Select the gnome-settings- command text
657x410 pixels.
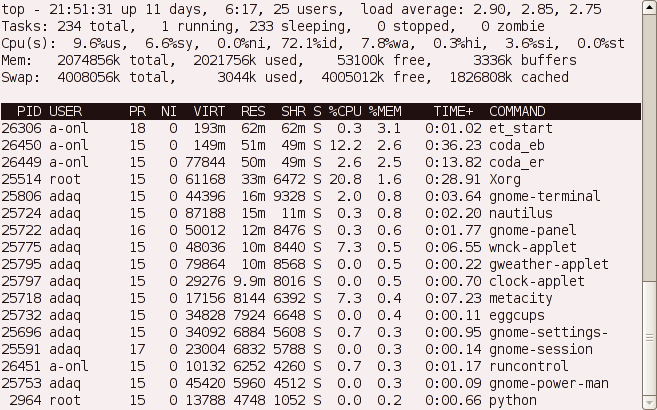click(x=549, y=333)
